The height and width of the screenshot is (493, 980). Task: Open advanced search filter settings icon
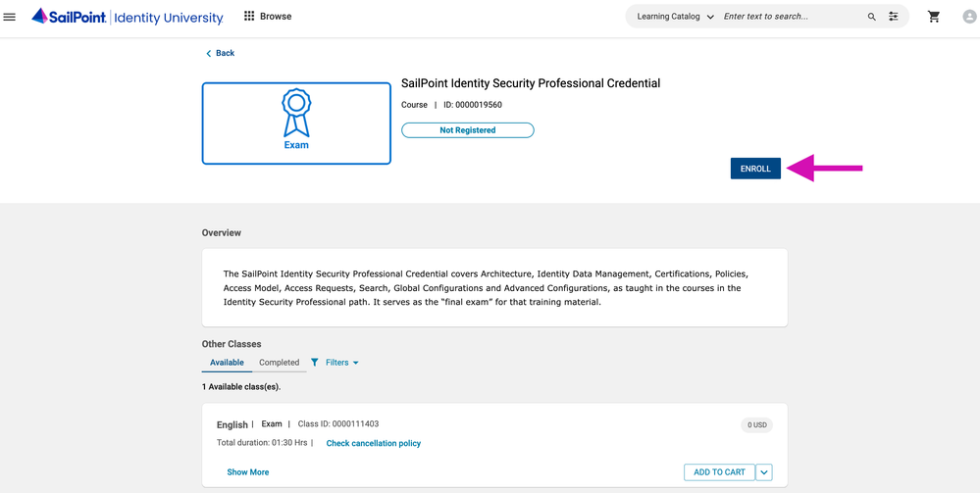pos(894,17)
